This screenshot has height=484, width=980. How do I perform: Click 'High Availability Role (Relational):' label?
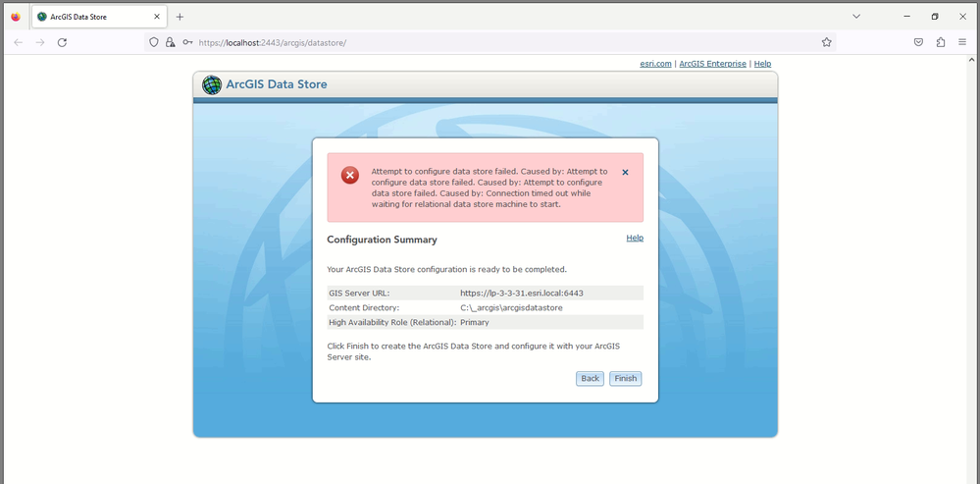point(392,323)
